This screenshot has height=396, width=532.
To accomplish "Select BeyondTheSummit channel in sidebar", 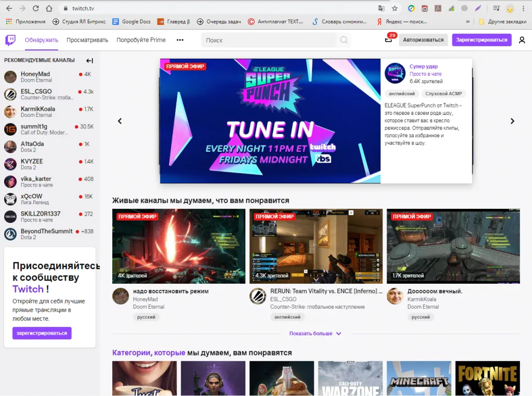I will (x=49, y=234).
